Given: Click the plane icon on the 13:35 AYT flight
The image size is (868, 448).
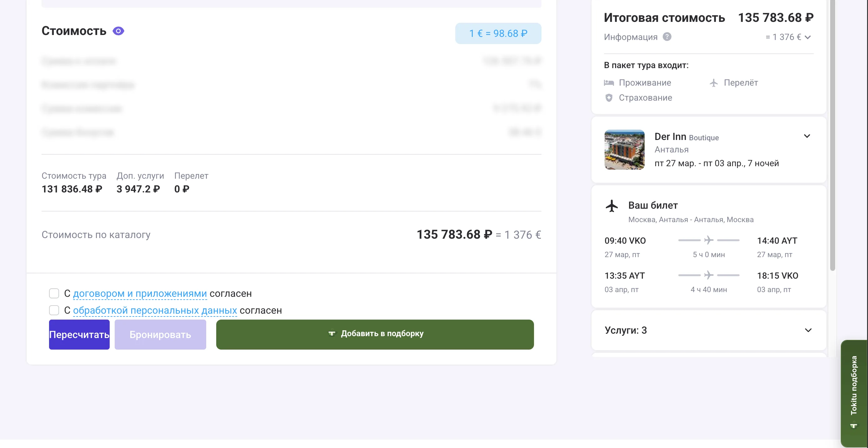Looking at the screenshot, I should [x=709, y=275].
